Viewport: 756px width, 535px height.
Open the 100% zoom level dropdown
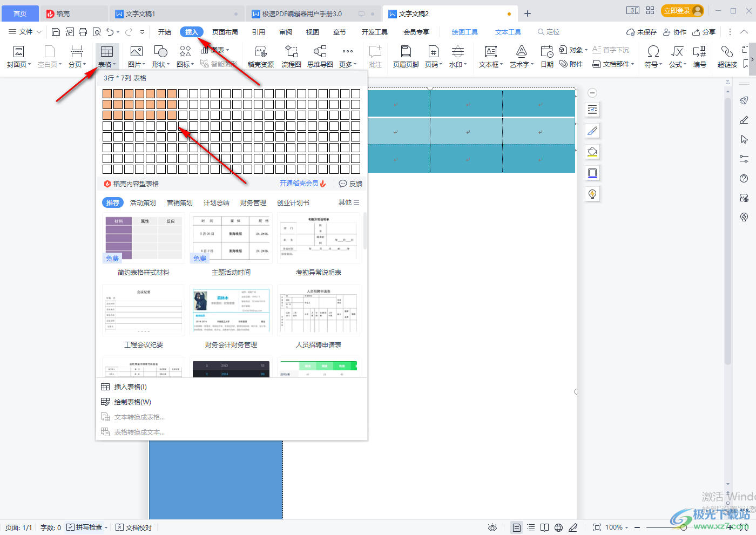[x=617, y=527]
